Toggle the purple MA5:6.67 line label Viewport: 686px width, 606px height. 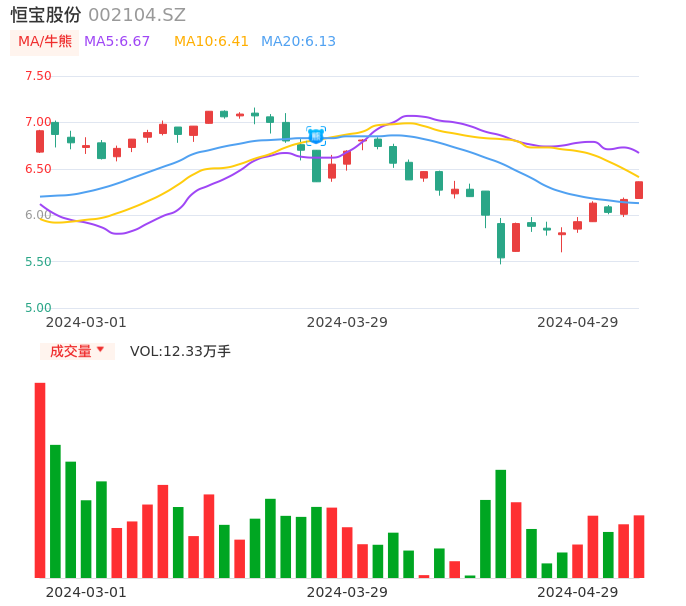[x=117, y=42]
